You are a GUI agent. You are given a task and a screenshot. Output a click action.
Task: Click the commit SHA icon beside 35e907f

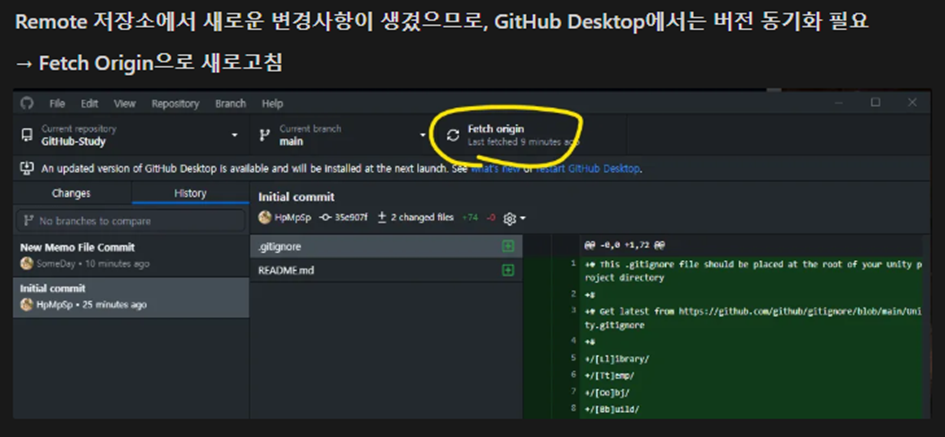click(325, 218)
